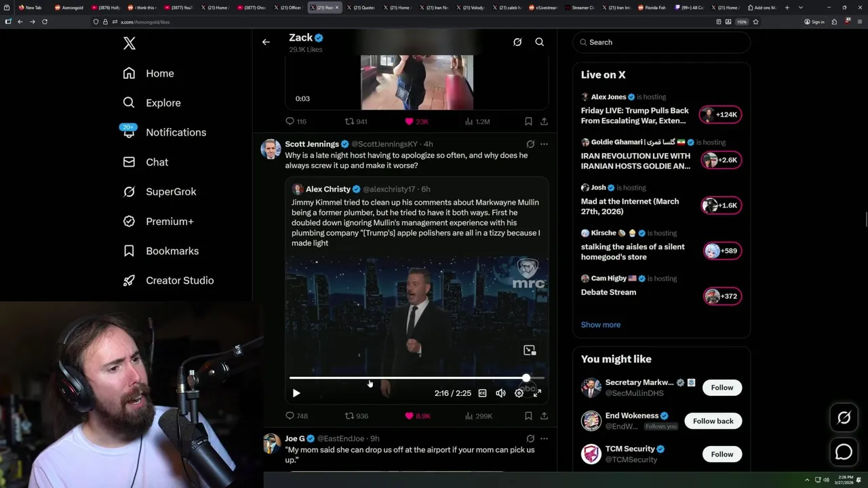Open Premium+ page
868x488 pixels.
tap(158, 221)
